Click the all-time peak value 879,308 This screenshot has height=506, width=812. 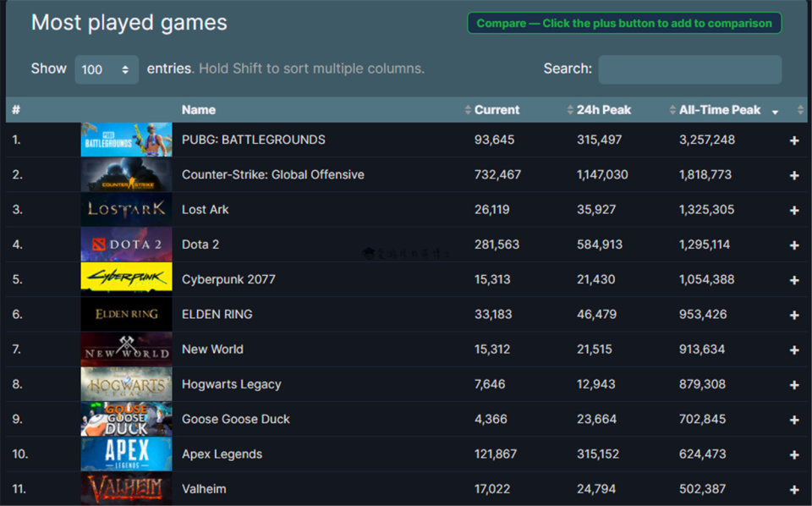click(702, 384)
